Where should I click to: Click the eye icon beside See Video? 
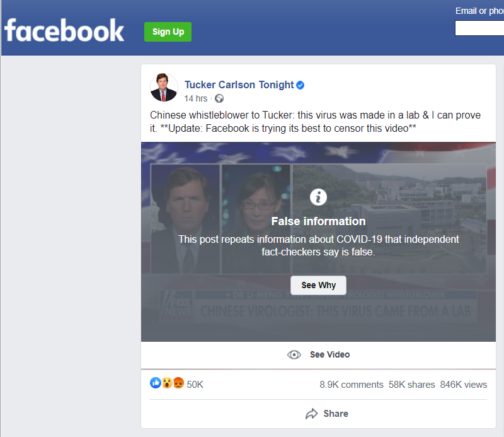point(294,354)
